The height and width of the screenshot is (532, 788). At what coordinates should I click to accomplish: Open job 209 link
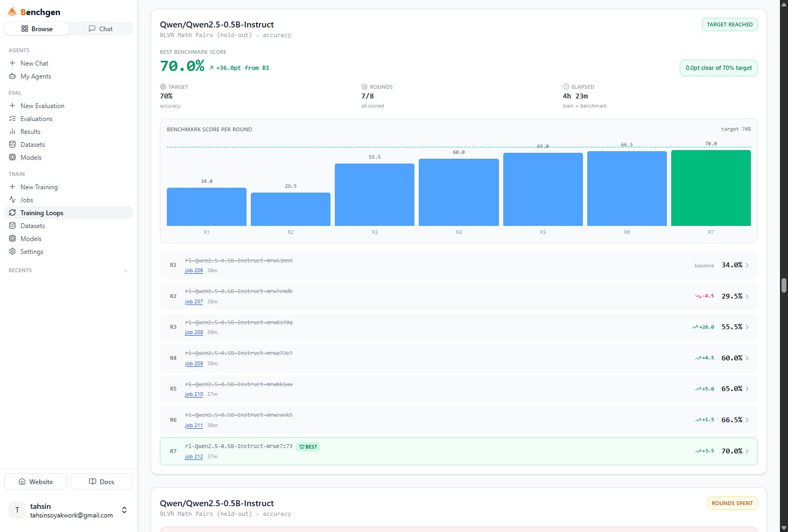tap(194, 364)
